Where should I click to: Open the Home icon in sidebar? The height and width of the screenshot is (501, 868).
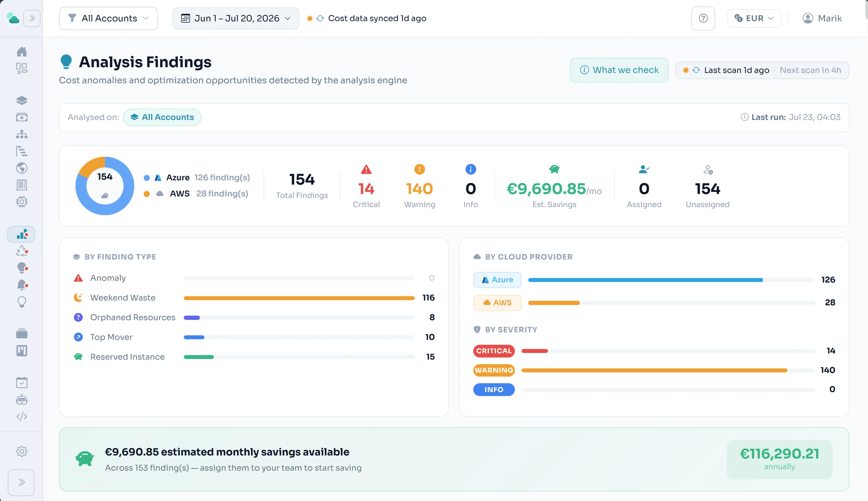tap(21, 52)
